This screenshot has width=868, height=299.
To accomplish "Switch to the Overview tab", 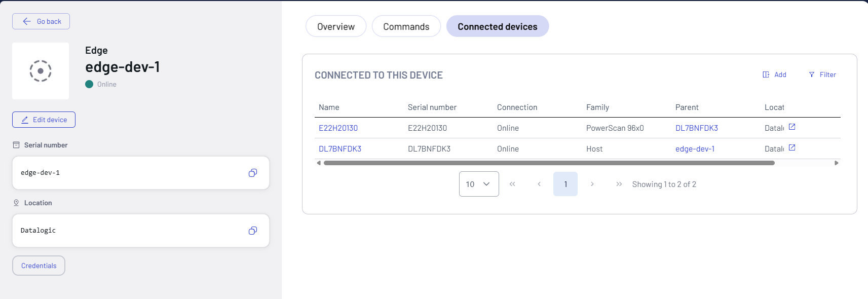I will tap(335, 26).
